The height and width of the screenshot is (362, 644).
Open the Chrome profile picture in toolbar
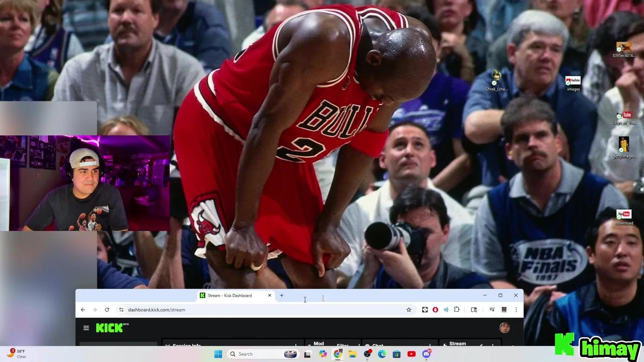pyautogui.click(x=504, y=310)
